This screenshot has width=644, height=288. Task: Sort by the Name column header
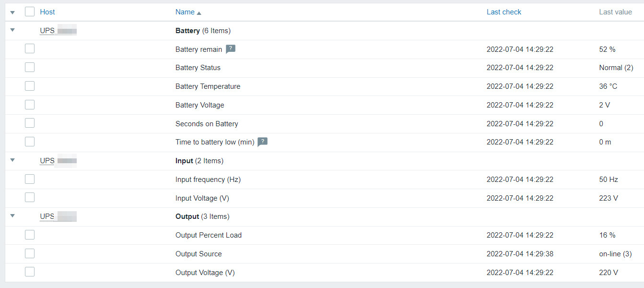point(185,12)
